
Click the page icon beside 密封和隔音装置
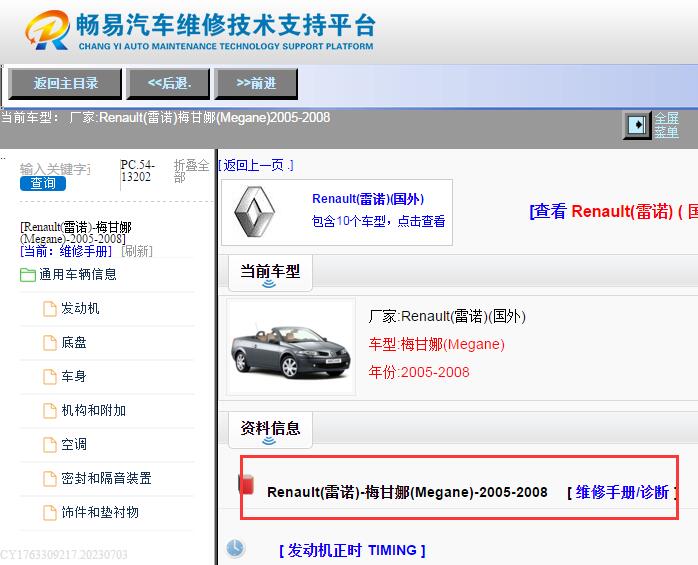pos(49,479)
